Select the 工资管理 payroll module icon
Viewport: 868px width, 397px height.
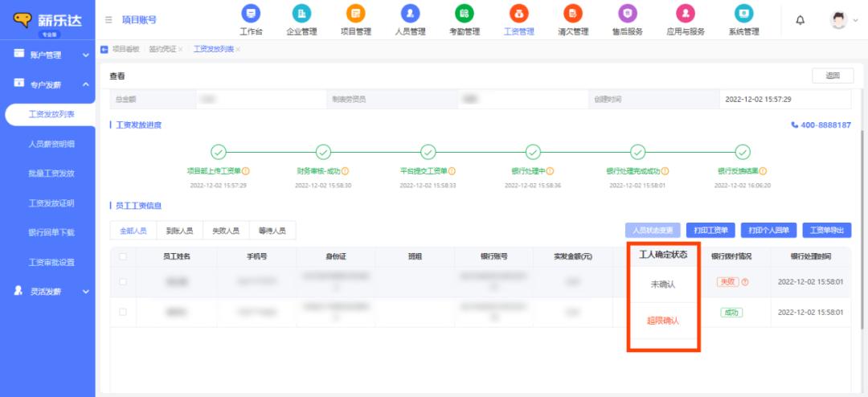pyautogui.click(x=519, y=14)
